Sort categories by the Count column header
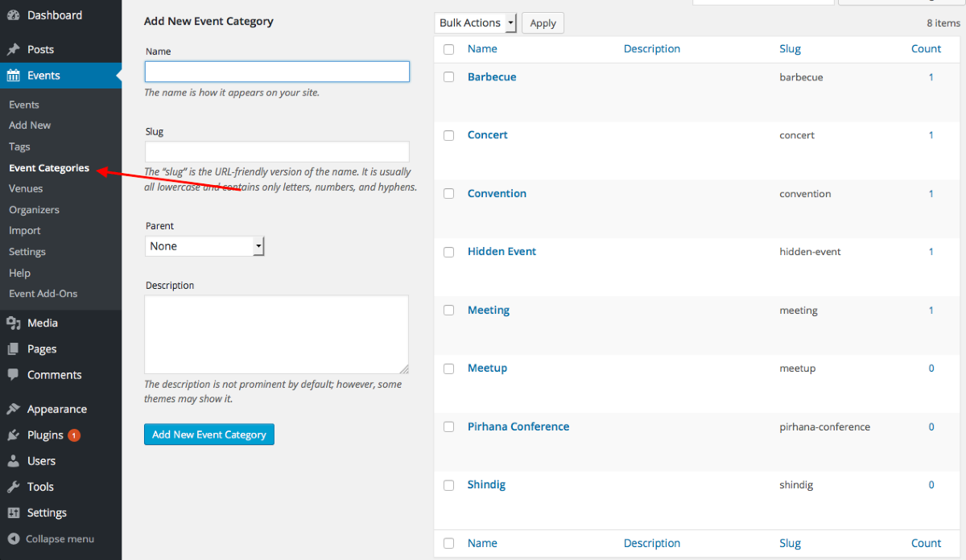The image size is (966, 560). pos(926,49)
